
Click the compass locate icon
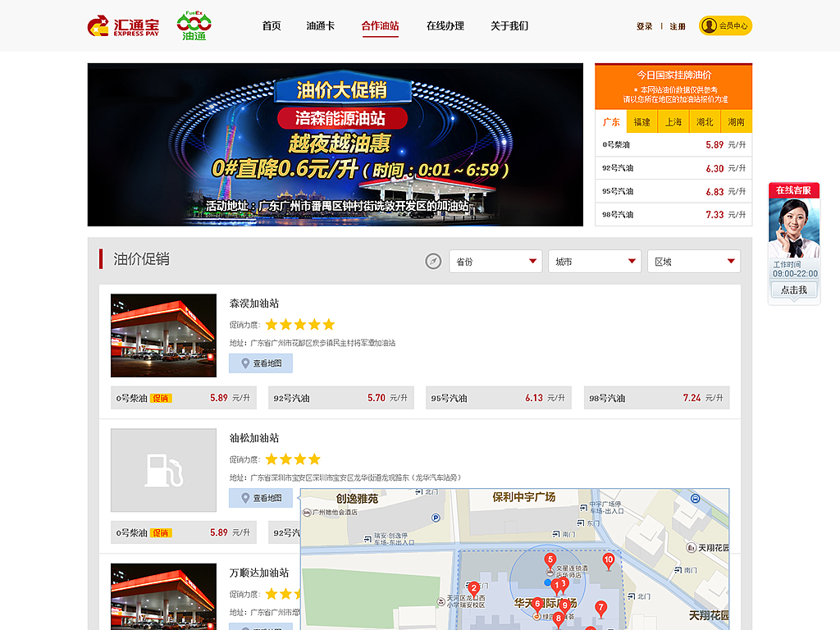[x=433, y=261]
